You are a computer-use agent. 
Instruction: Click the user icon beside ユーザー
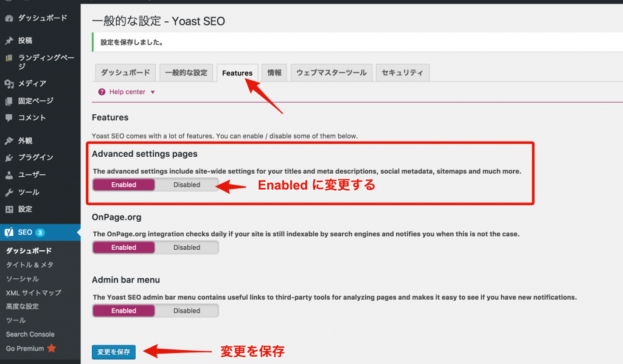click(x=9, y=175)
